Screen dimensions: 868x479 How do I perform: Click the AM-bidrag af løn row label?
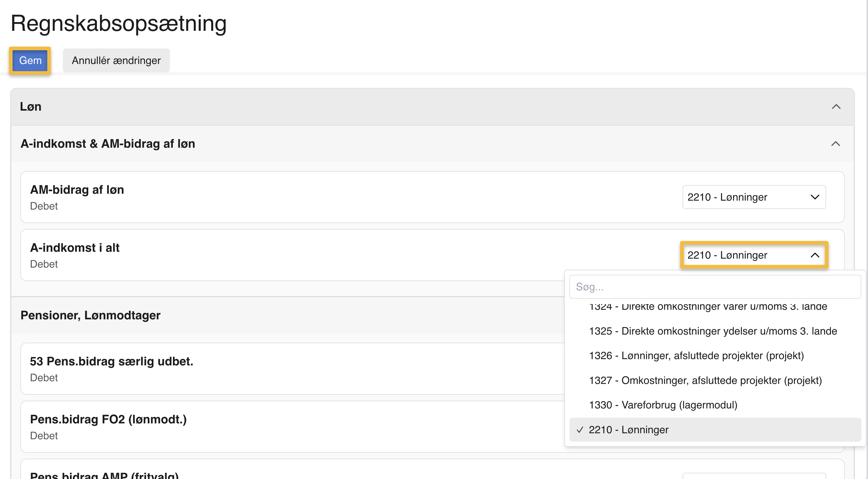(x=77, y=190)
